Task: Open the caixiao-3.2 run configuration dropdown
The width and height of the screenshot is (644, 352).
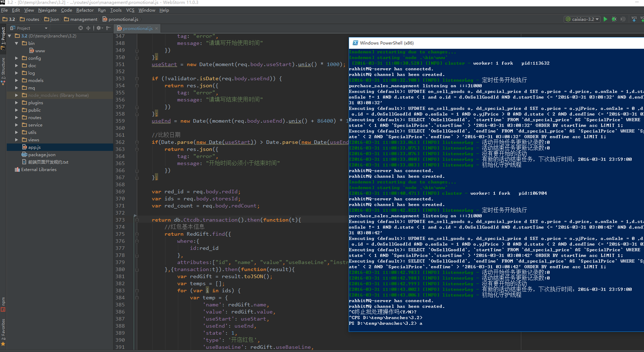Action: pyautogui.click(x=582, y=19)
